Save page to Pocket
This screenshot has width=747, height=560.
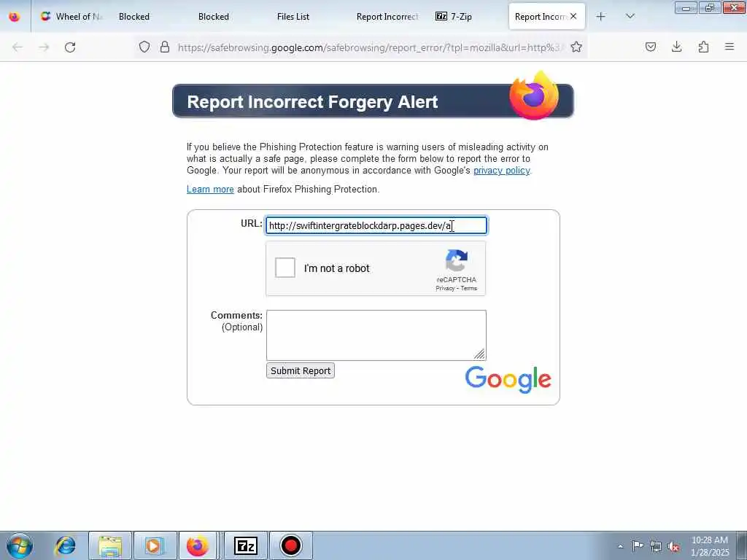(651, 47)
